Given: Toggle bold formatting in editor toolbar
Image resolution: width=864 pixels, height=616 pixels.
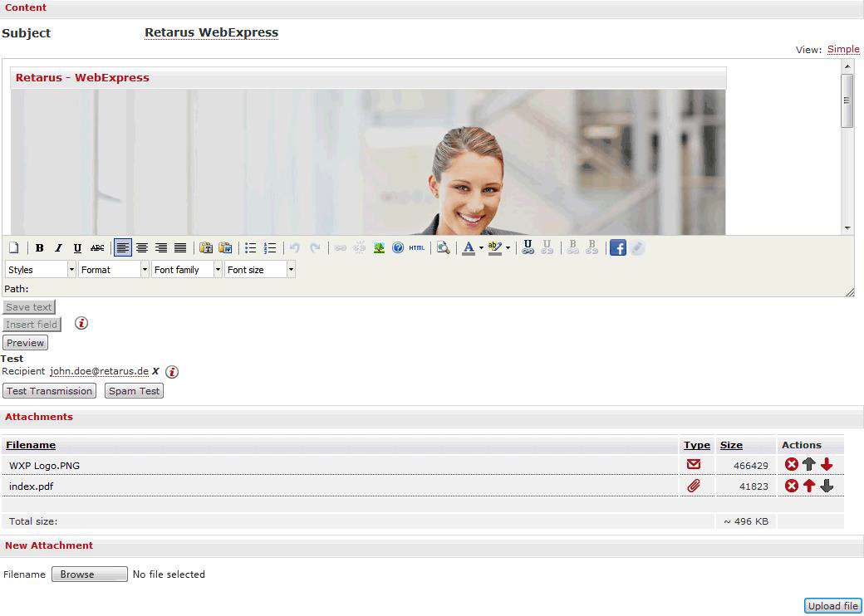Looking at the screenshot, I should coord(39,248).
